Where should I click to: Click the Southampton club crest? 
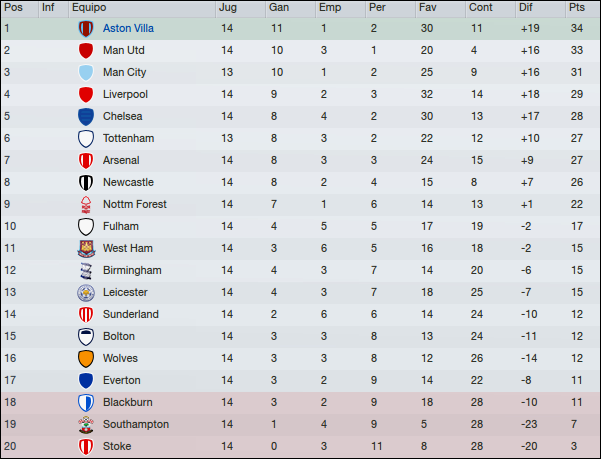click(86, 425)
